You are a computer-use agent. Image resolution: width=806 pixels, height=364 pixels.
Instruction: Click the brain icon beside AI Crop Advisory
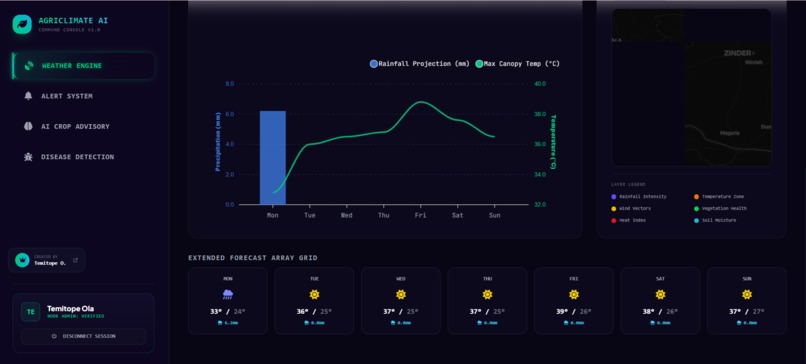(x=28, y=126)
